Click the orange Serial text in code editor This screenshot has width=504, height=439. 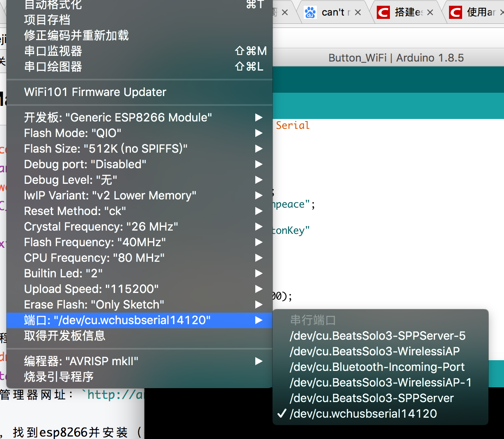coord(293,125)
